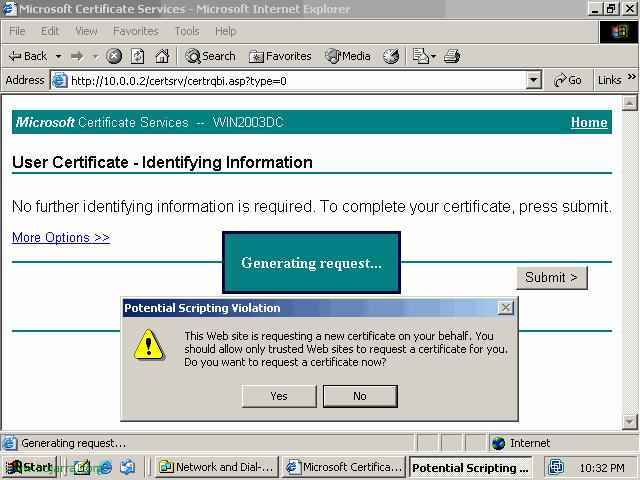Viewport: 640px width, 480px height.
Task: Click the Back arrow toolbar button
Action: click(27, 56)
